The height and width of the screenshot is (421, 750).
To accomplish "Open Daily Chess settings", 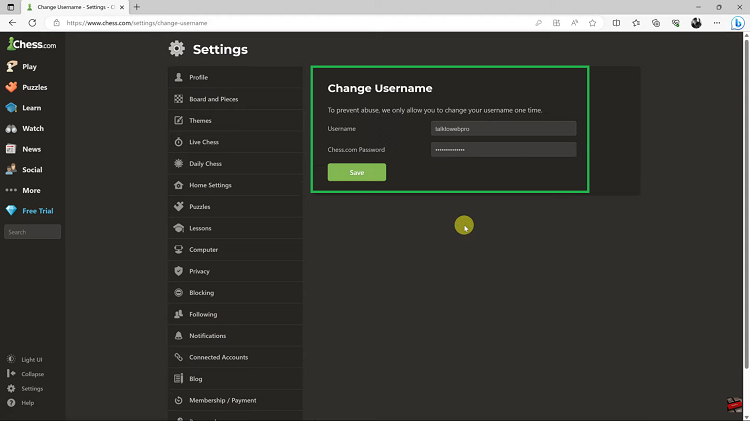I will (235, 163).
